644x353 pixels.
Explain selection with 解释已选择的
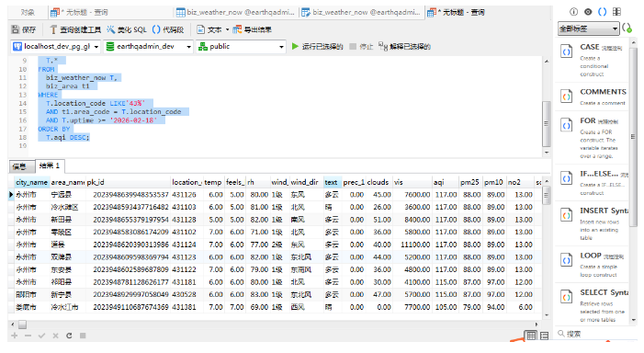coord(404,47)
